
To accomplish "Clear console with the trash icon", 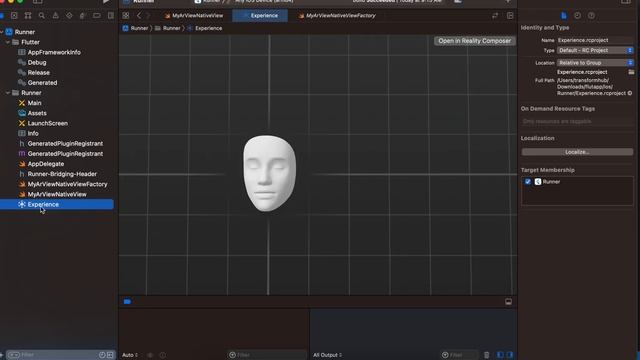I will (487, 355).
